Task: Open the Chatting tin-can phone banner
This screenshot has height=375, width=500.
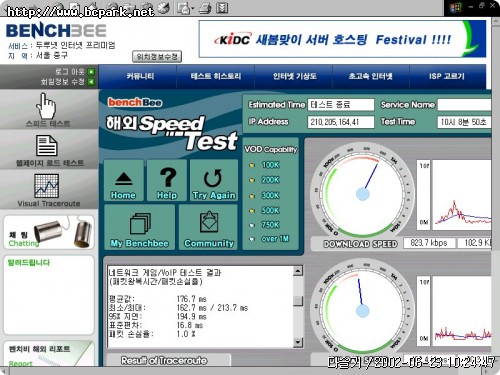Action: (x=49, y=232)
